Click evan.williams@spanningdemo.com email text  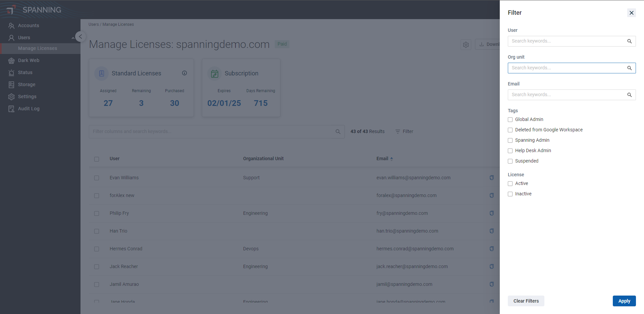413,178
